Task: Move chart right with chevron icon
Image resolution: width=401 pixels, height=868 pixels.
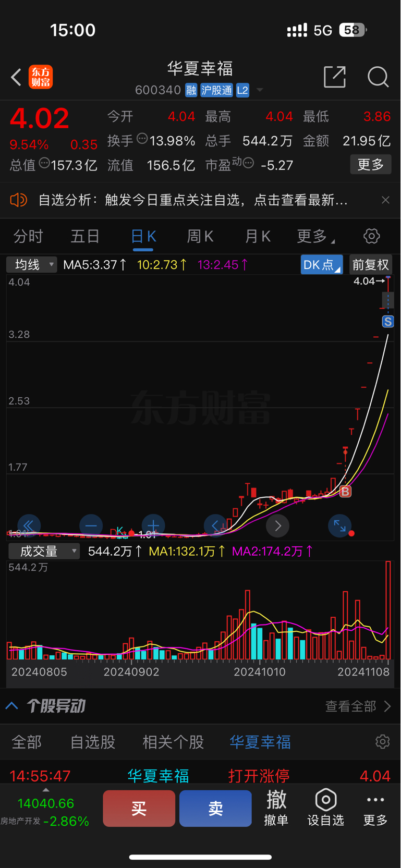Action: pos(278,525)
